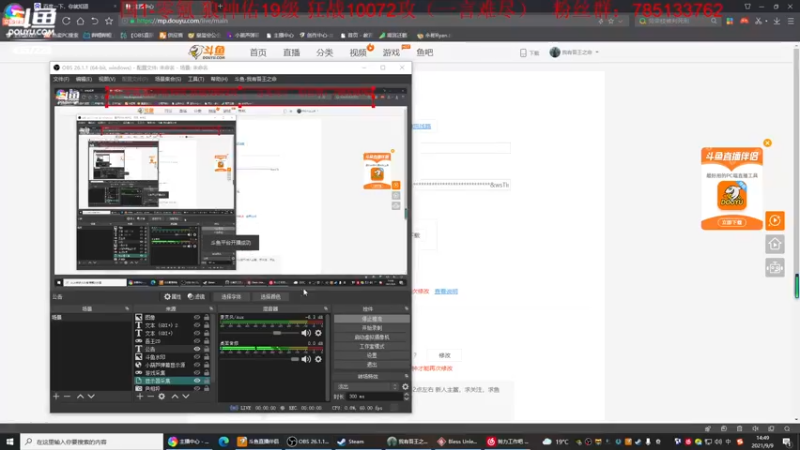The height and width of the screenshot is (450, 800).
Task: Open scene transition properties gear
Action: tap(405, 387)
